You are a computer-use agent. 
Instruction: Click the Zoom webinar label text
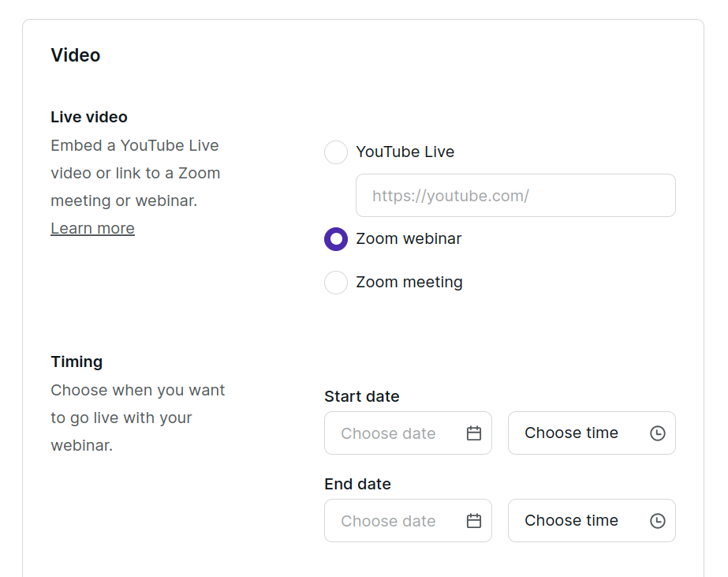coord(409,239)
